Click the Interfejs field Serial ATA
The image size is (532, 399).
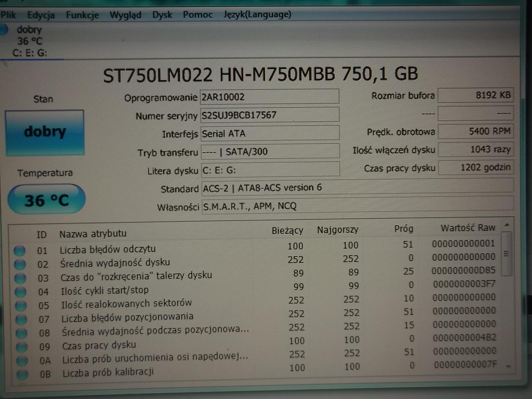click(x=270, y=133)
